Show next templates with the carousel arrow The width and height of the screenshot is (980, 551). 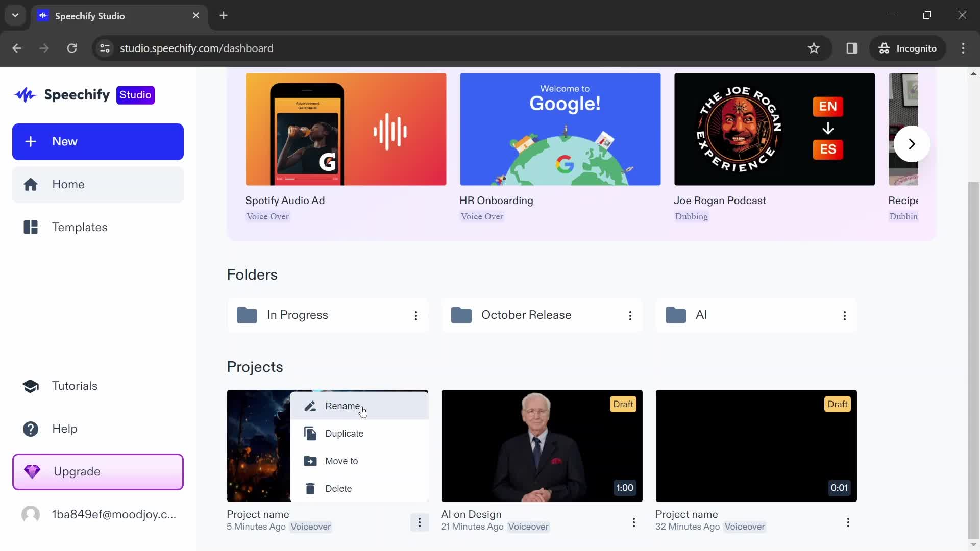(x=912, y=144)
